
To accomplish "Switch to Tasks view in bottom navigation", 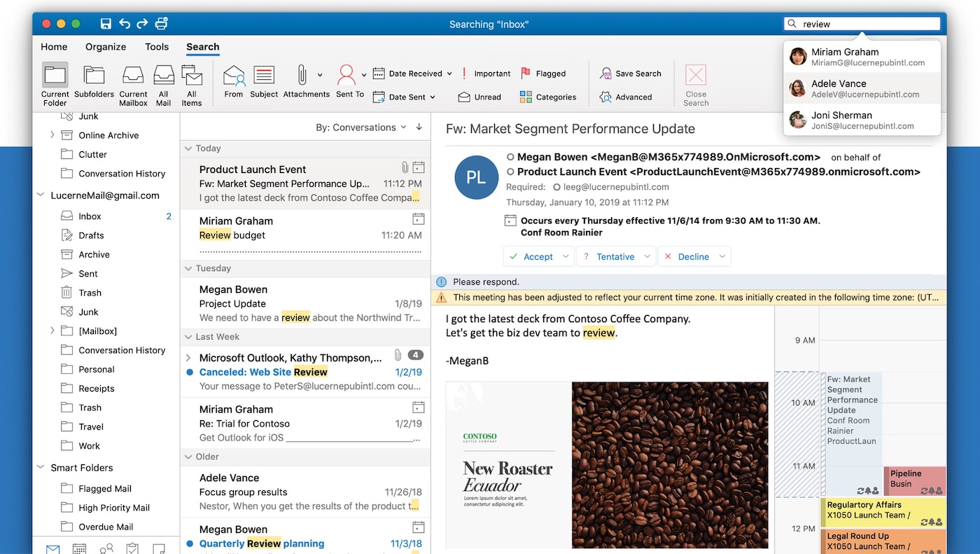I will pos(132,549).
